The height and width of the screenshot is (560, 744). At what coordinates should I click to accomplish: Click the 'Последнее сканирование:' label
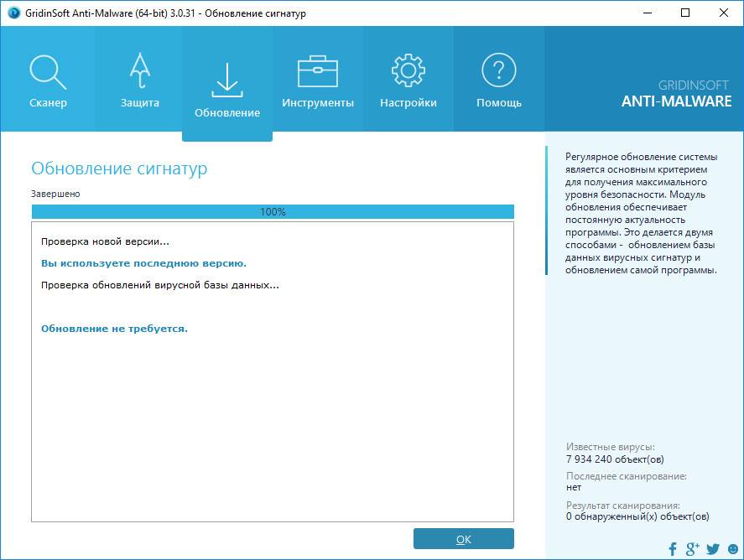point(626,476)
